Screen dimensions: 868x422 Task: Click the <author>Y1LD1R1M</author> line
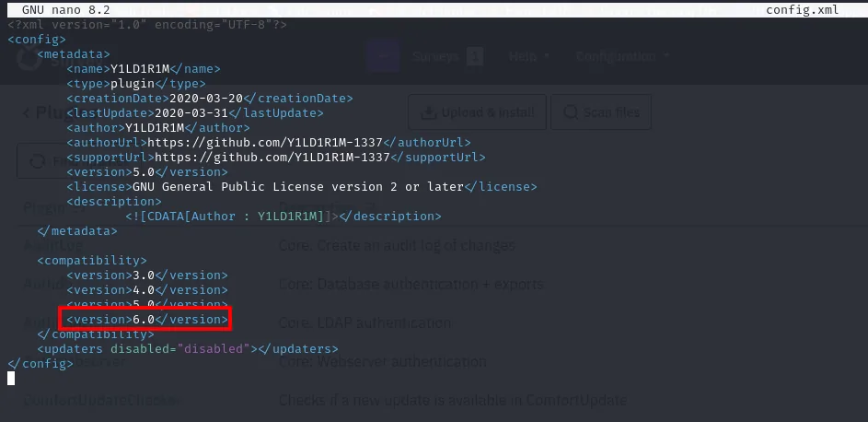pos(158,128)
